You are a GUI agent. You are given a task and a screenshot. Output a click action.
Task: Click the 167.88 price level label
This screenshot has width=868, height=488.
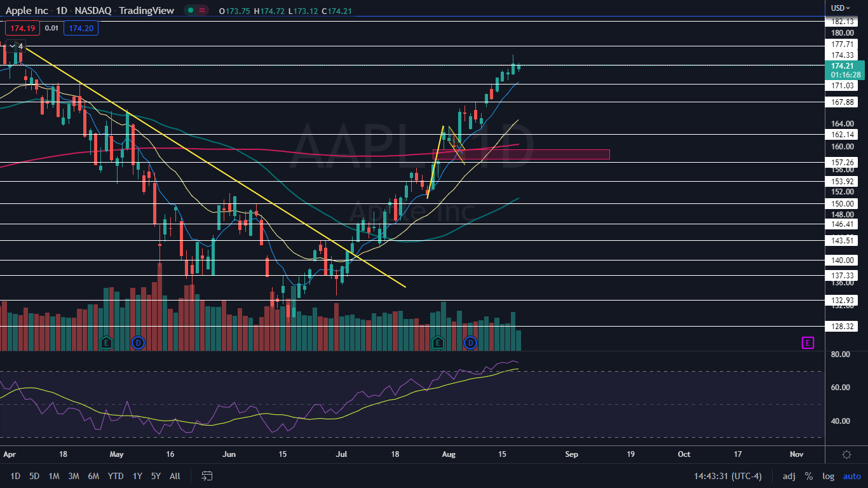coord(842,102)
